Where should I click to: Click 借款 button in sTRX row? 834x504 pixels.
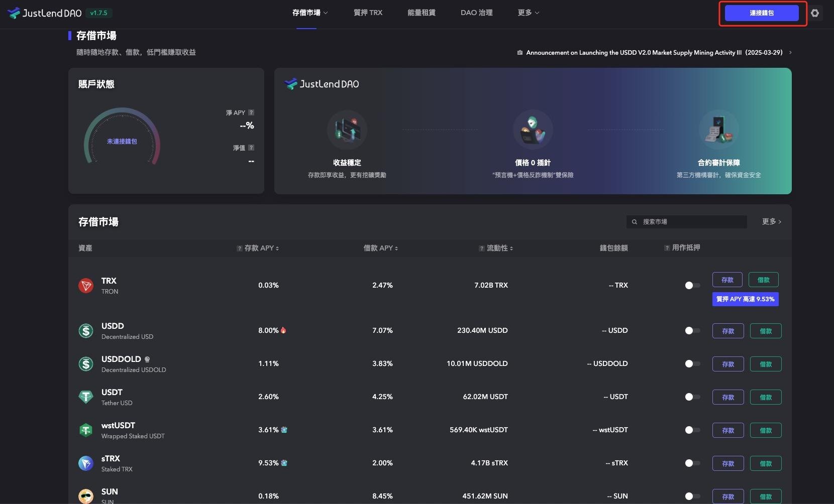point(766,464)
